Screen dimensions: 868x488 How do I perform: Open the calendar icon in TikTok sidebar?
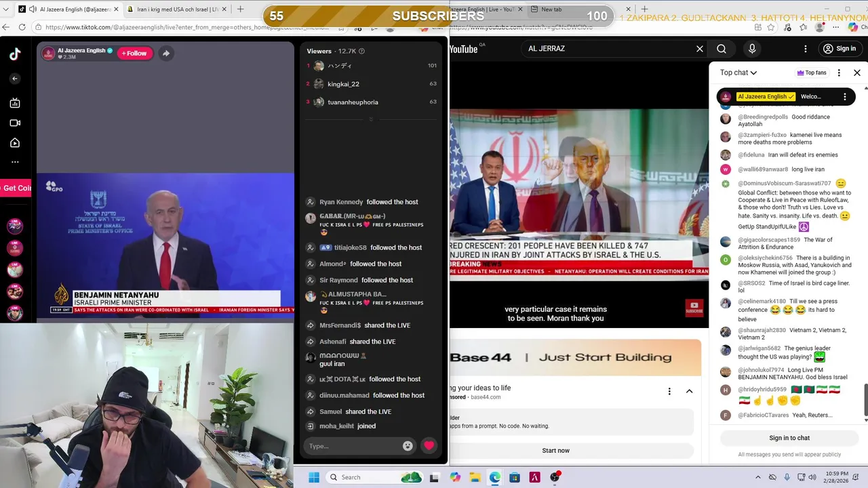pos(15,103)
